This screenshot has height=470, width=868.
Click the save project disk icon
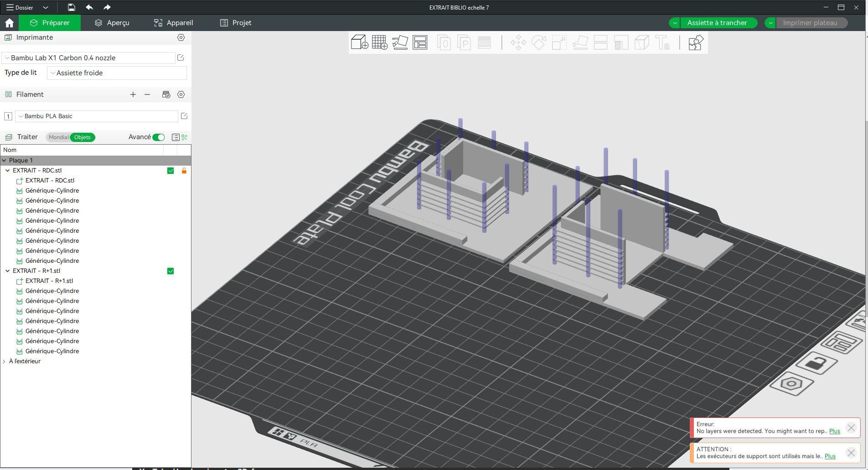pos(71,7)
